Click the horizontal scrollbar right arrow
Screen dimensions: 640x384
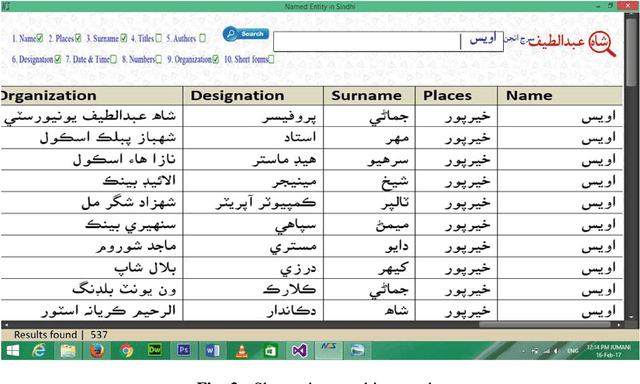click(619, 325)
